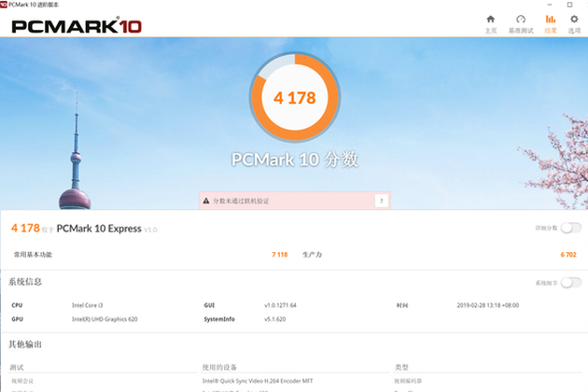Click the timestamp 2019-02-28 13:18 +08:00

tap(488, 305)
